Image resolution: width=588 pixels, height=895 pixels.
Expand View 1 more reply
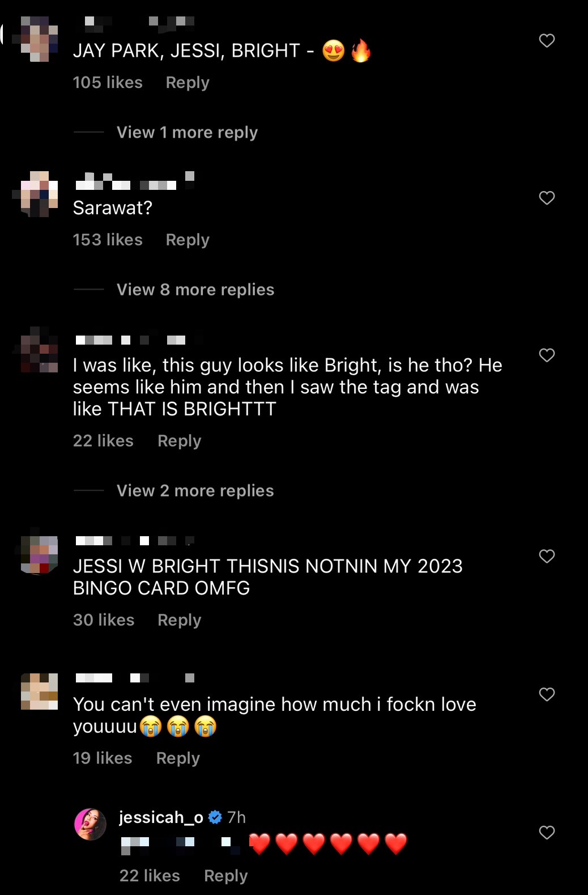coord(187,133)
